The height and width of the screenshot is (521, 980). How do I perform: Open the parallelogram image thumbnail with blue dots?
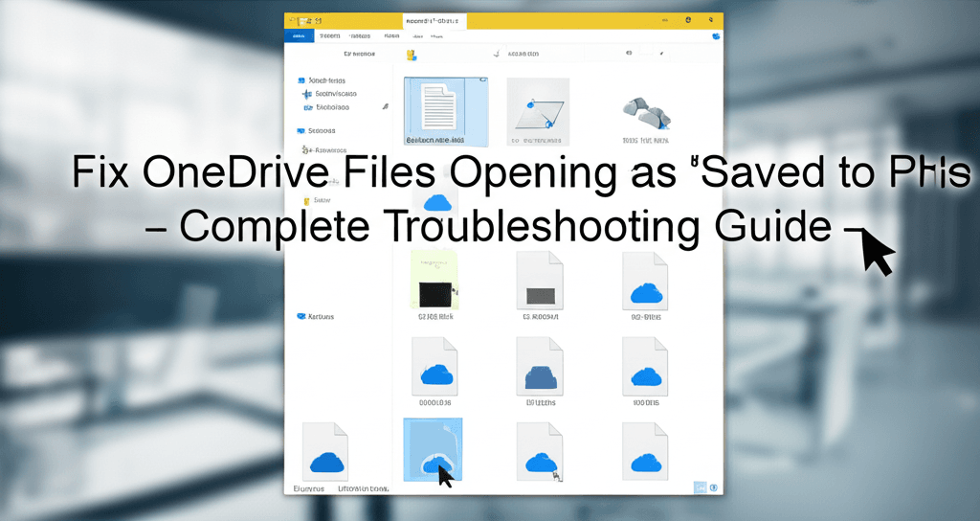pyautogui.click(x=538, y=111)
